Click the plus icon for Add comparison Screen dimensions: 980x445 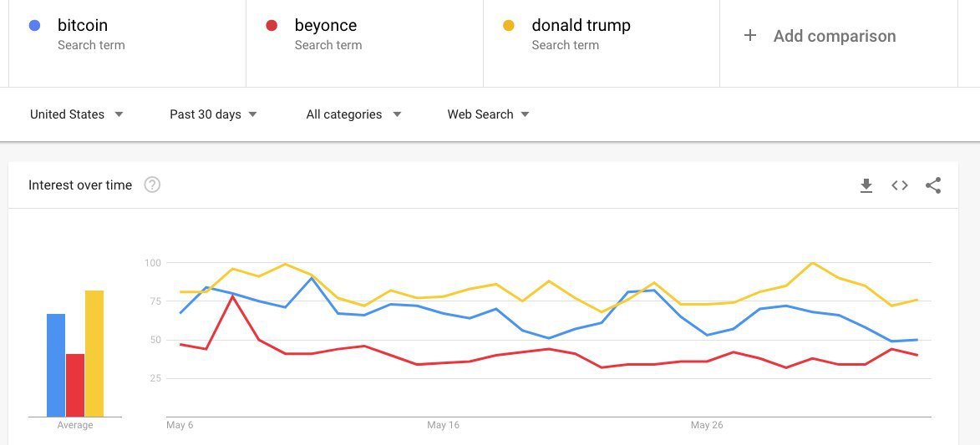[x=750, y=36]
